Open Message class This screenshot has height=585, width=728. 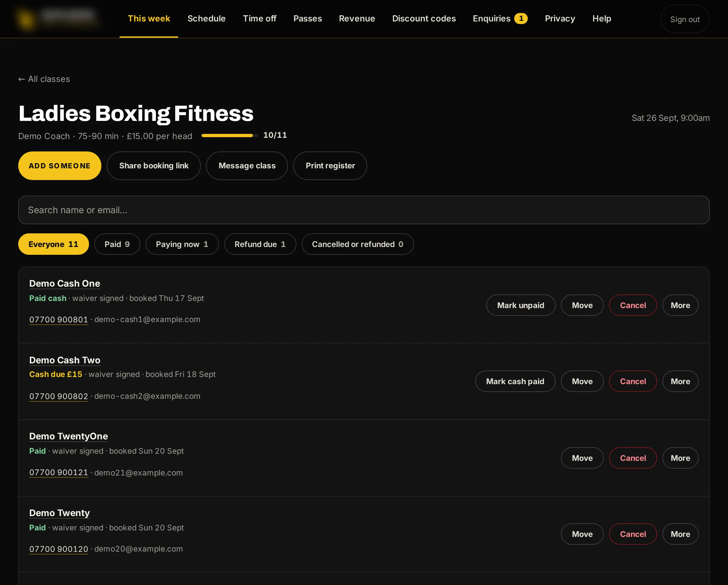coord(247,166)
